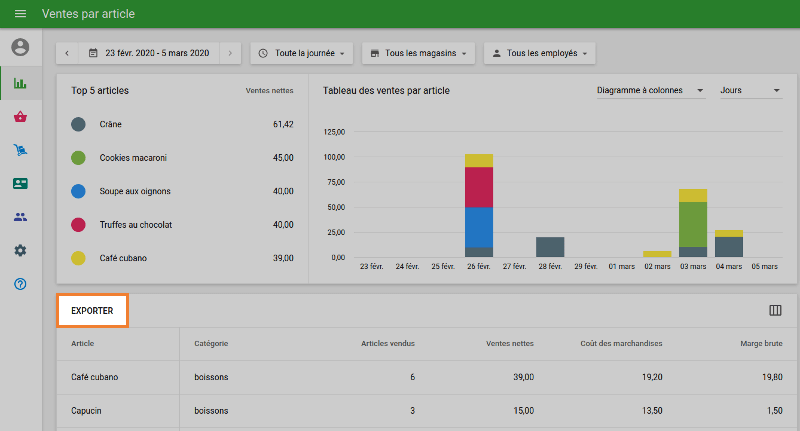
Task: Open the hamburger navigation menu
Action: coord(20,15)
